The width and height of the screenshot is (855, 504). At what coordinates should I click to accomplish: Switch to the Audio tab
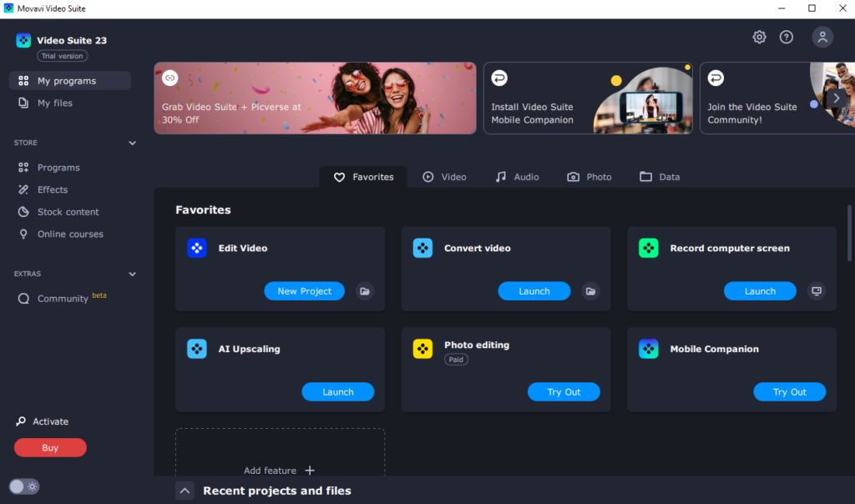tap(517, 177)
